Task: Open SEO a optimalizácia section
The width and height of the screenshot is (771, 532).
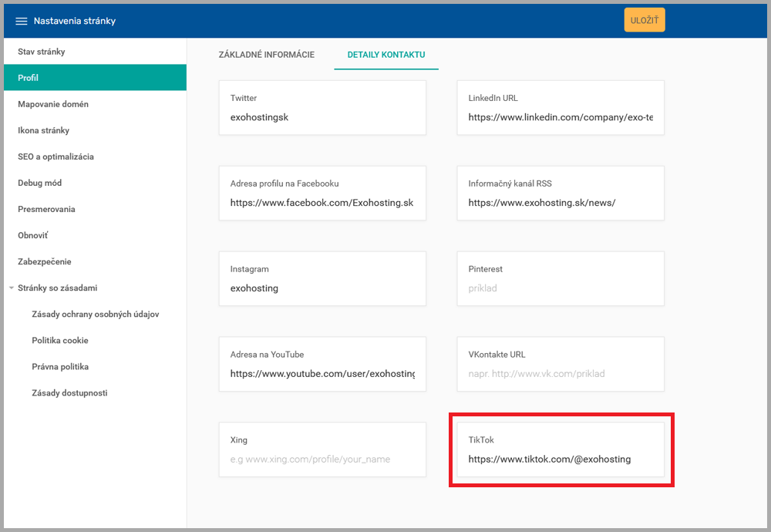Action: point(56,157)
